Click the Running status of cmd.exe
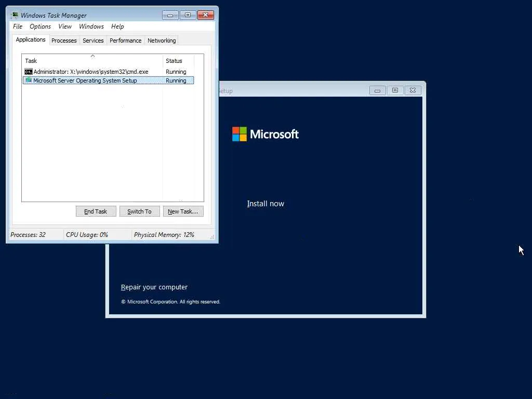This screenshot has height=399, width=532. [176, 72]
